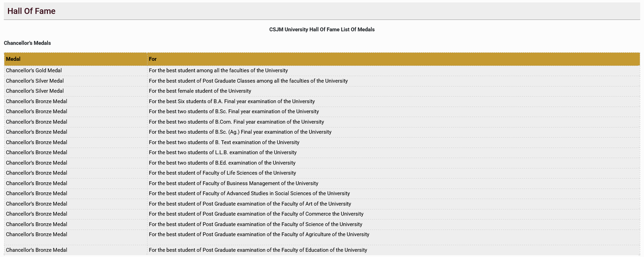Select the Faculty of Agriculture Post Graduate description
The height and width of the screenshot is (257, 644).
(259, 234)
